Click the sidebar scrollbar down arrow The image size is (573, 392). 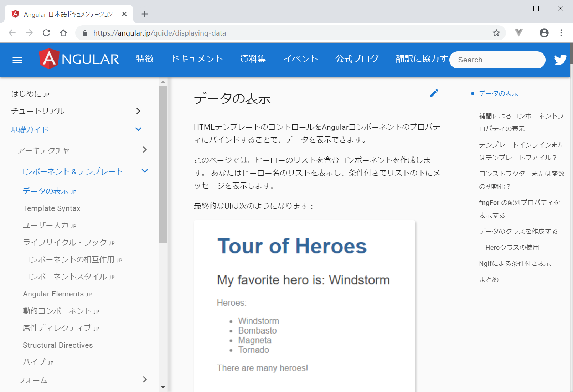click(163, 387)
